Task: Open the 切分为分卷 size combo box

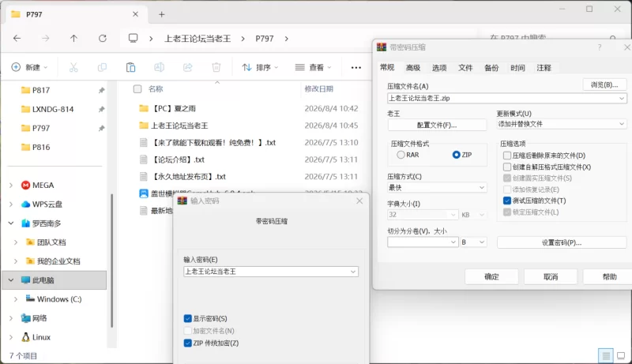Action: (423, 242)
